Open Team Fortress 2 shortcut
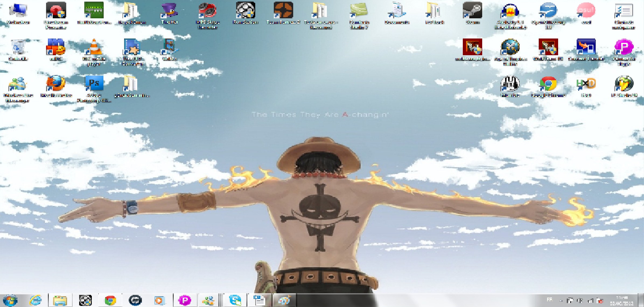 (283, 13)
